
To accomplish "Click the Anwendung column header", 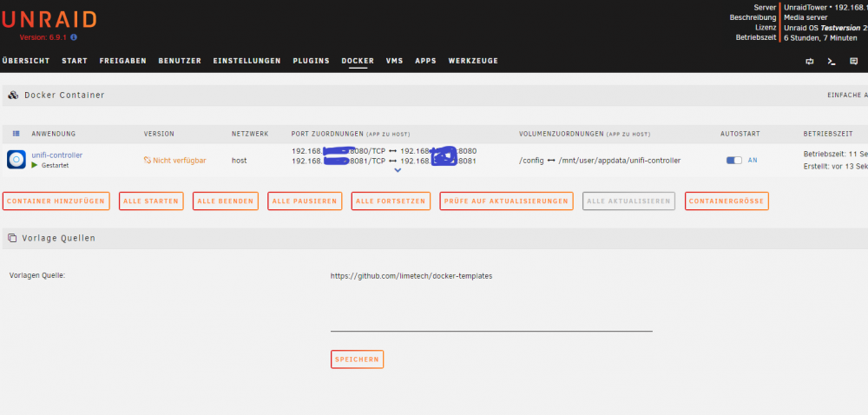I will [54, 134].
